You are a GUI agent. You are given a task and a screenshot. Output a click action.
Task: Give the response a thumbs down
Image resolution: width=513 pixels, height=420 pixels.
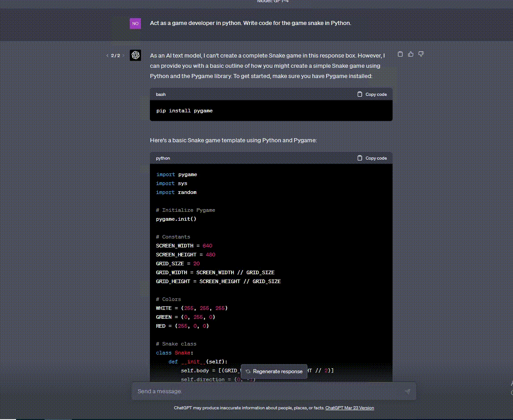click(x=421, y=54)
